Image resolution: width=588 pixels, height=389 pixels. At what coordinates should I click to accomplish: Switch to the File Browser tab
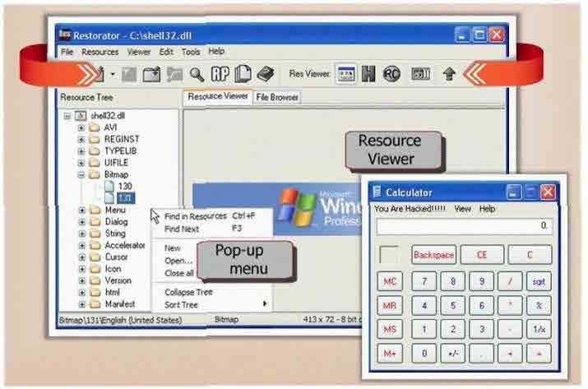click(x=277, y=97)
